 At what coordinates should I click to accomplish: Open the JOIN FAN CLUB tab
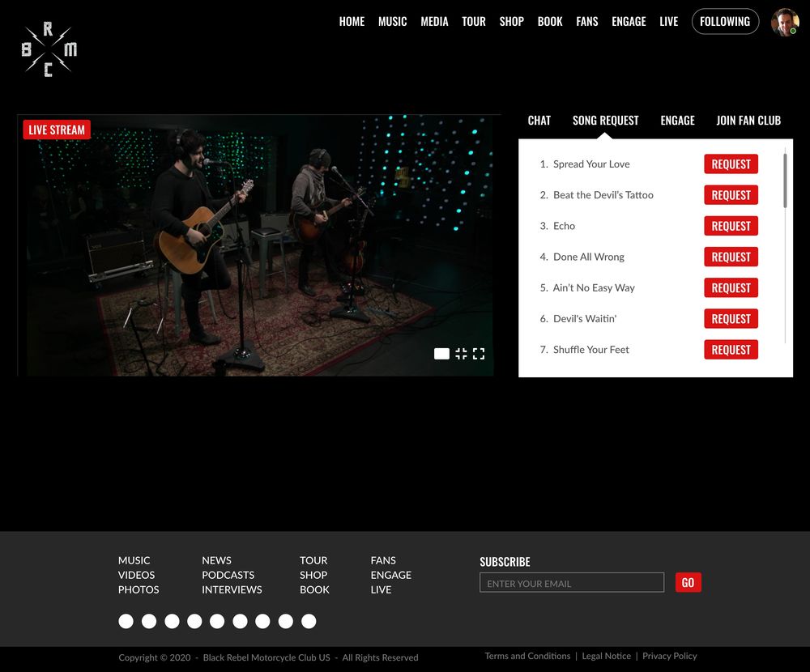(x=748, y=121)
